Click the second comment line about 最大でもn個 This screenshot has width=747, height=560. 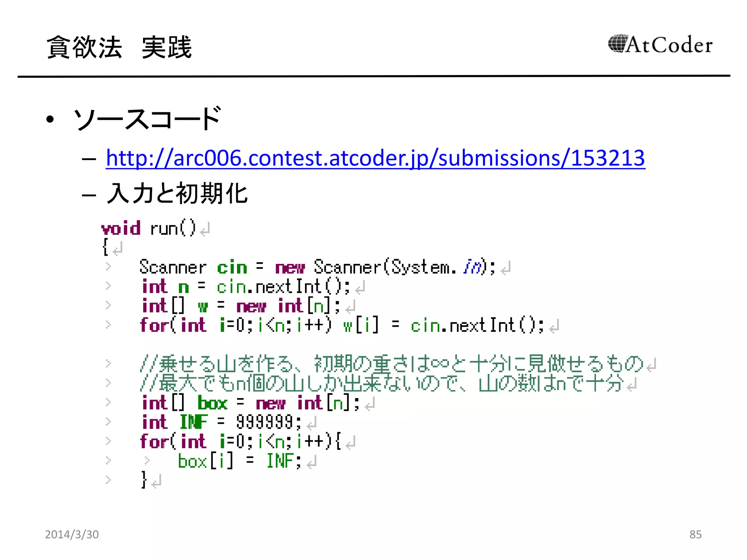[382, 383]
